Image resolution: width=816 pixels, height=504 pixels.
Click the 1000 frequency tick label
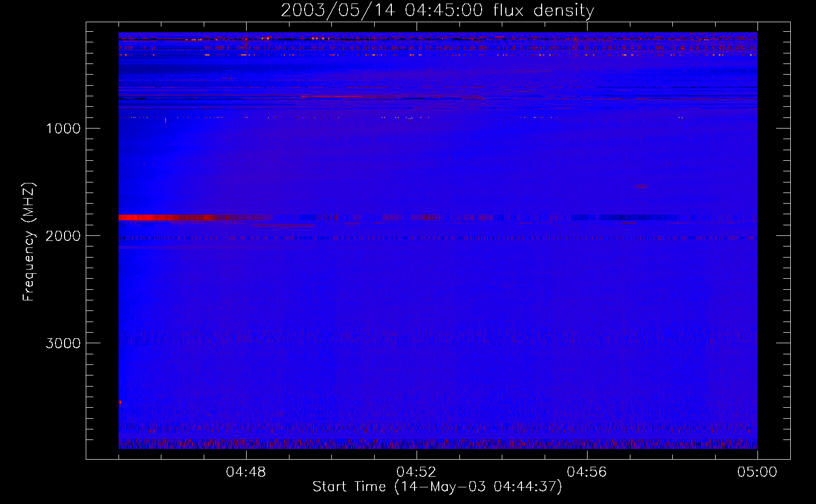63,129
